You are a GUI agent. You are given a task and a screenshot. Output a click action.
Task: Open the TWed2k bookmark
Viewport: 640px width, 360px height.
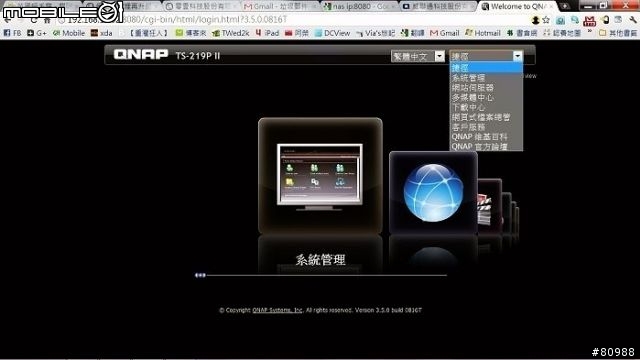pyautogui.click(x=231, y=33)
